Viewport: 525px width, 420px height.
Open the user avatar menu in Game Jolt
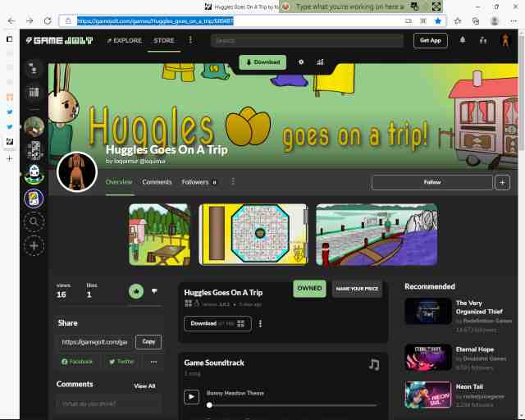pyautogui.click(x=505, y=40)
